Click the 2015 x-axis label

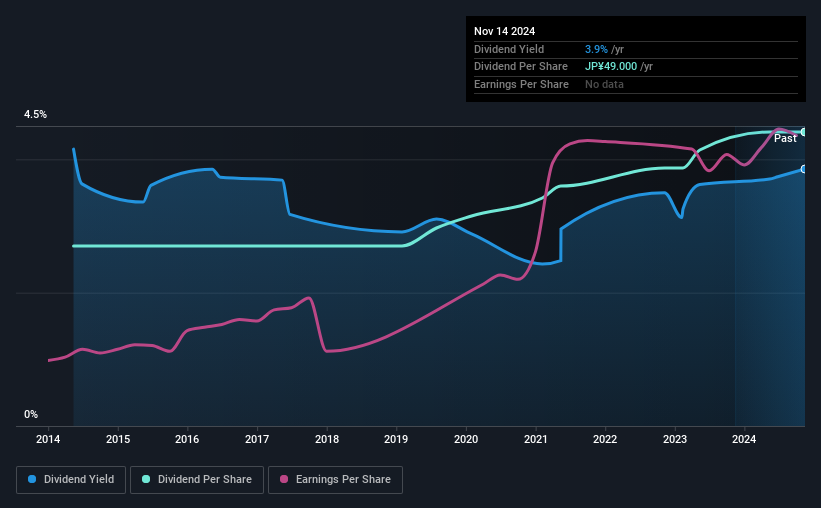118,439
